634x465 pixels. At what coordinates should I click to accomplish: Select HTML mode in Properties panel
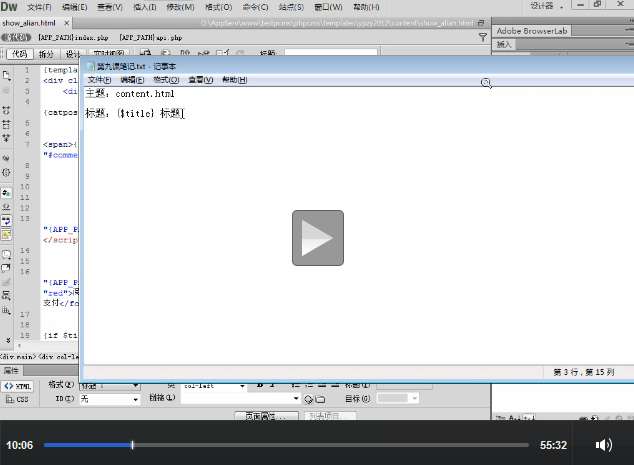(x=18, y=385)
